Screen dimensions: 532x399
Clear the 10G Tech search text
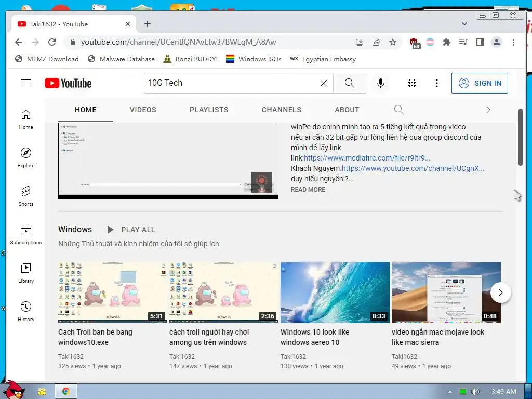coord(324,83)
